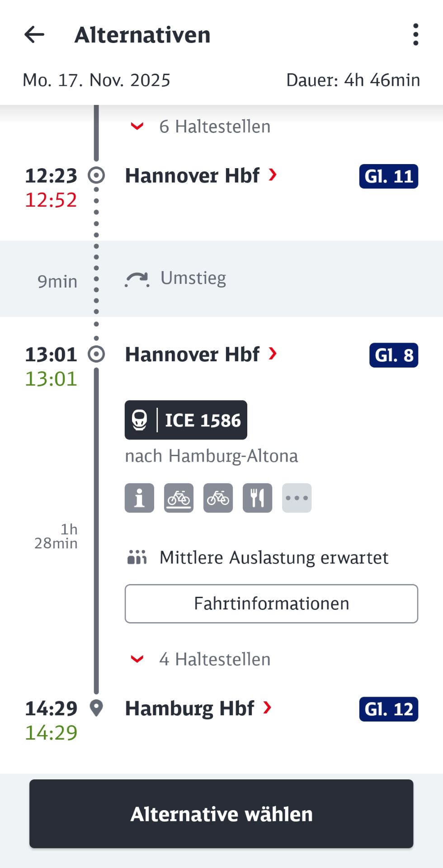Tap the Umstieg transfer arrow icon

137,279
